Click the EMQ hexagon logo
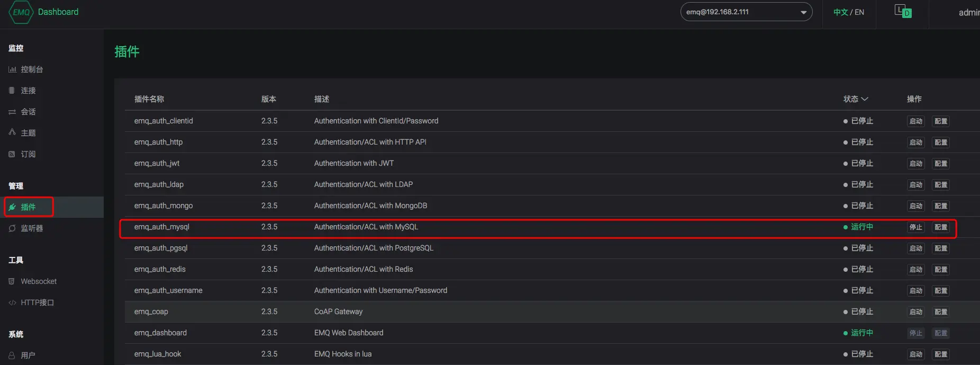The image size is (980, 365). [x=21, y=12]
